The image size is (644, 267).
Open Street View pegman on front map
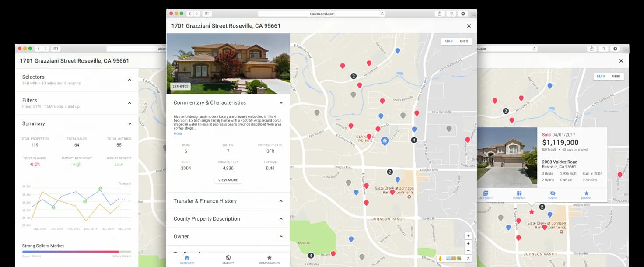coord(440,258)
